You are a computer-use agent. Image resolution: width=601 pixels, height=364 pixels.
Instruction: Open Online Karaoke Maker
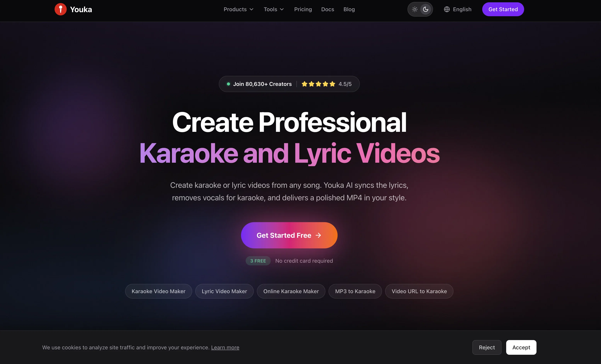(291, 291)
